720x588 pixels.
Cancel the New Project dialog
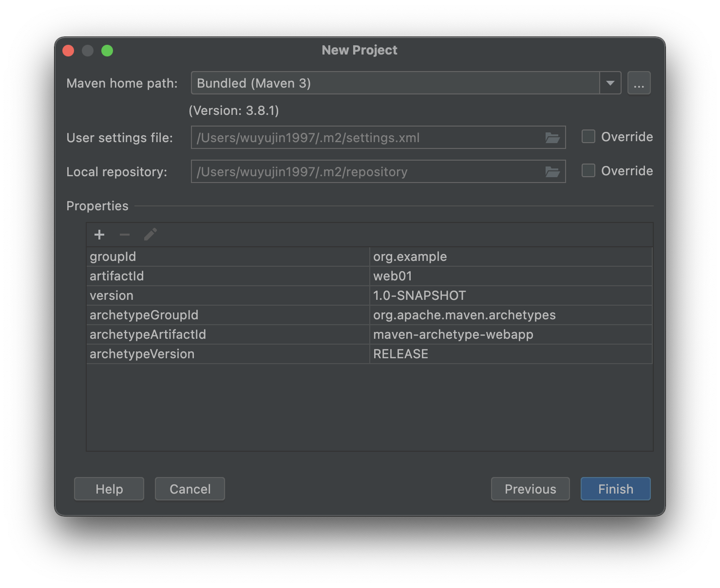click(190, 489)
